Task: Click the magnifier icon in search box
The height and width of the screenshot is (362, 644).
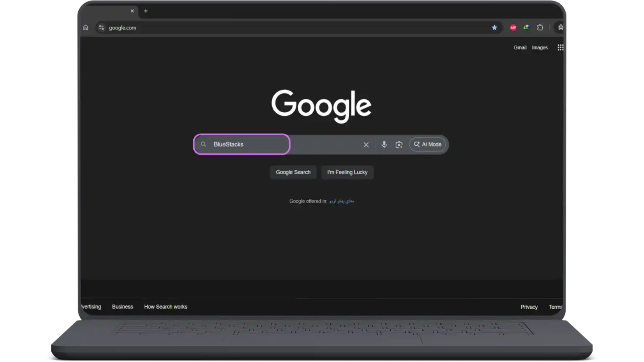Action: click(204, 145)
